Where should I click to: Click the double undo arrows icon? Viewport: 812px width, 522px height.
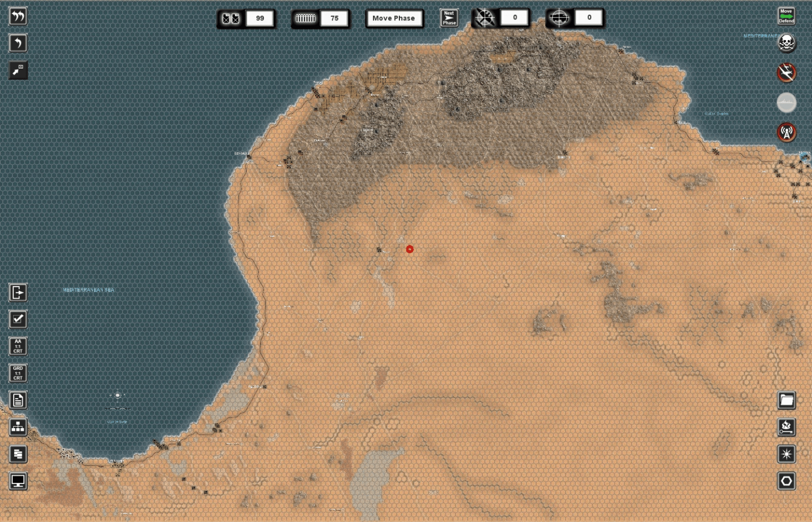coord(18,16)
